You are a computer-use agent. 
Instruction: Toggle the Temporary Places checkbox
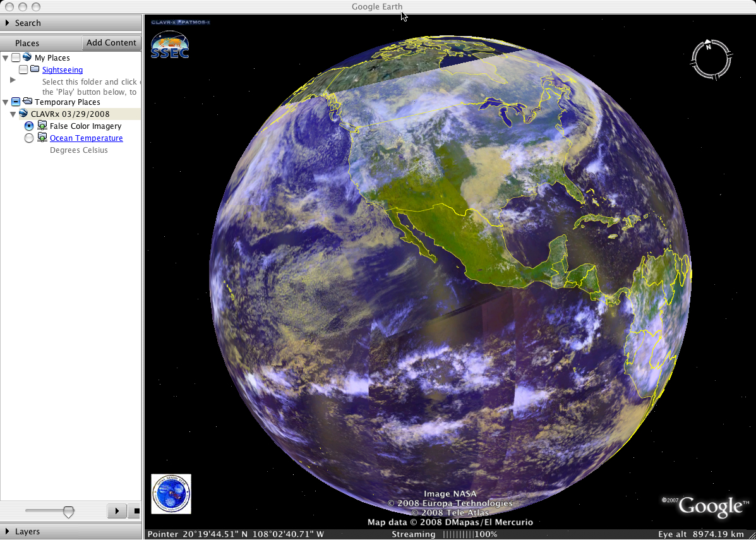(x=16, y=102)
